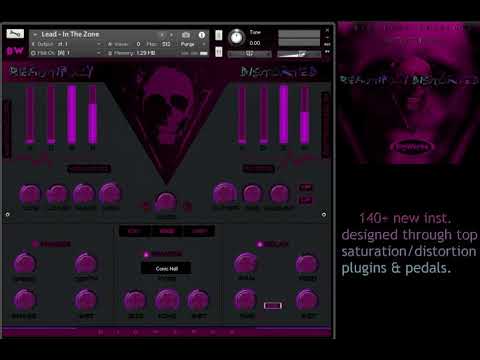The width and height of the screenshot is (480, 360).
Task: Switch to the third effects tab
Action: [199, 231]
